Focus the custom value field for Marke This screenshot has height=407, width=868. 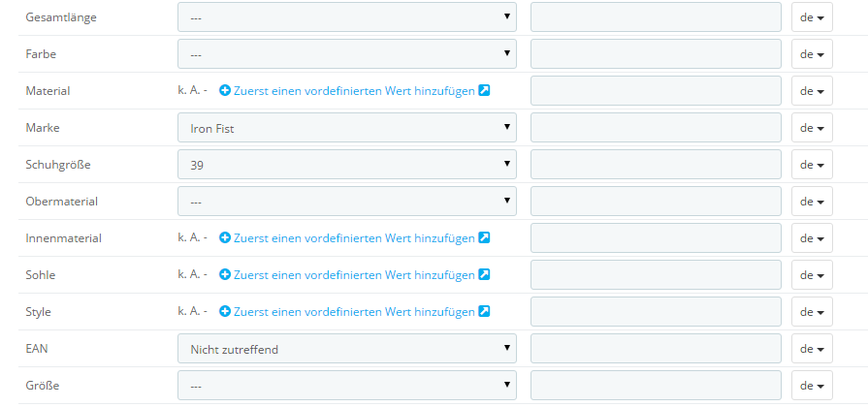point(656,128)
